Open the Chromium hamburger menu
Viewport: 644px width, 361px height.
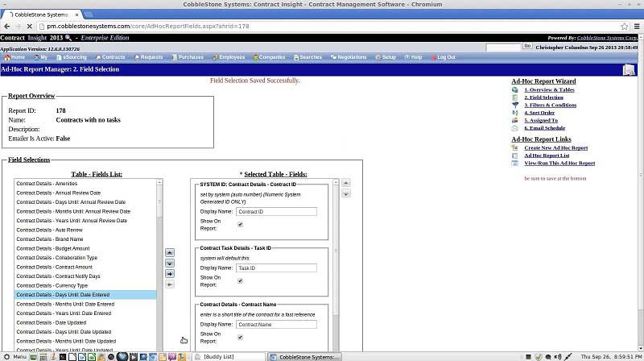[x=637, y=27]
